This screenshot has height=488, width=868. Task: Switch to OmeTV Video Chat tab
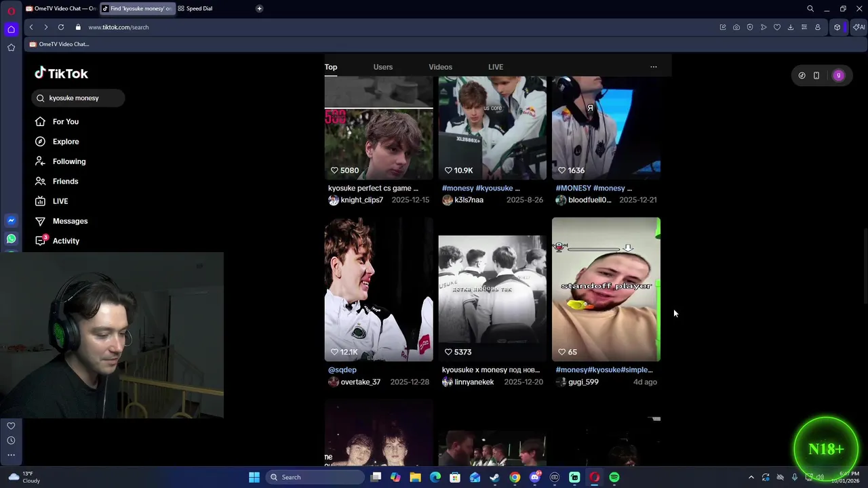pyautogui.click(x=60, y=9)
